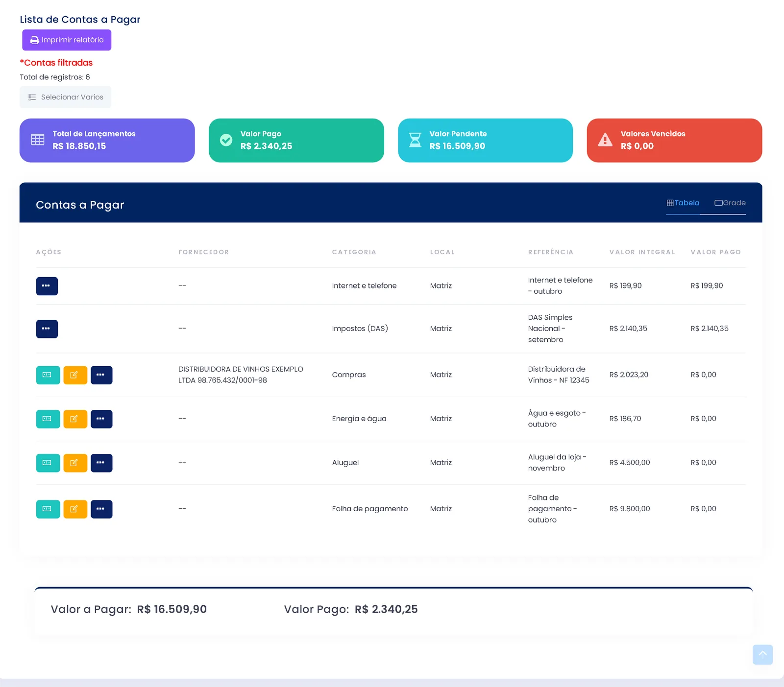Click the LOCAL column header
The image size is (784, 687).
(x=442, y=252)
